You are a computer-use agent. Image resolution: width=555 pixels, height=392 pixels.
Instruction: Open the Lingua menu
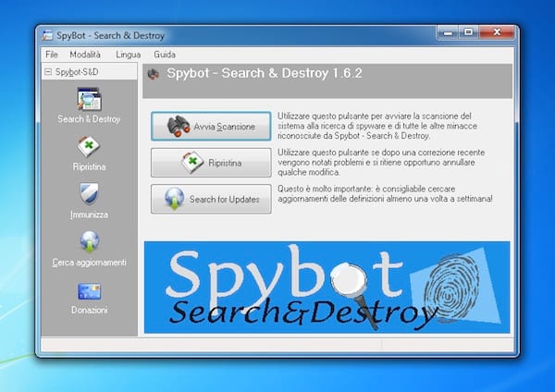pos(129,55)
